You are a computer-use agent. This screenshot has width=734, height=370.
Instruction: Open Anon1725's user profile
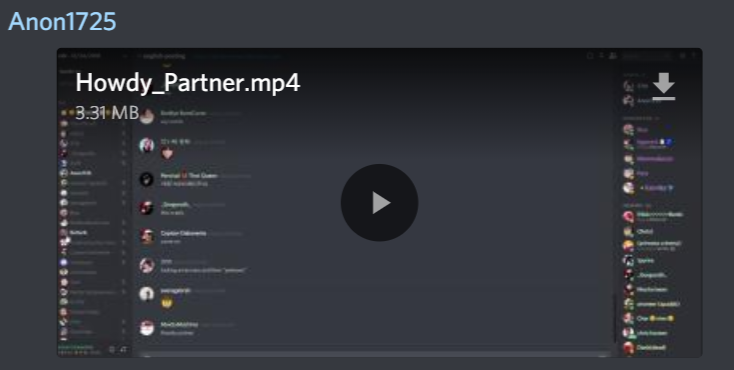[x=62, y=22]
